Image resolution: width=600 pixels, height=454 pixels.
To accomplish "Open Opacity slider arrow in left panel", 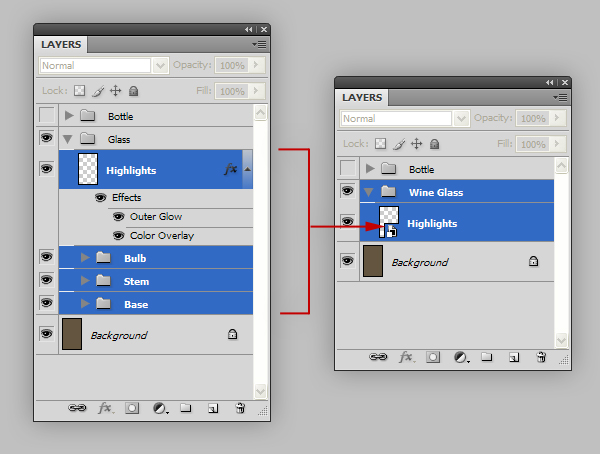I will [256, 65].
